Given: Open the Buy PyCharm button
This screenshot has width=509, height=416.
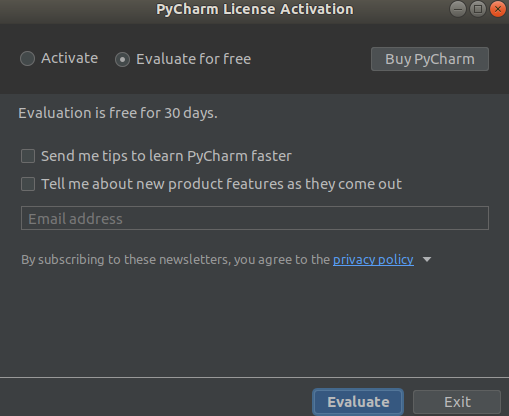Looking at the screenshot, I should (x=430, y=59).
